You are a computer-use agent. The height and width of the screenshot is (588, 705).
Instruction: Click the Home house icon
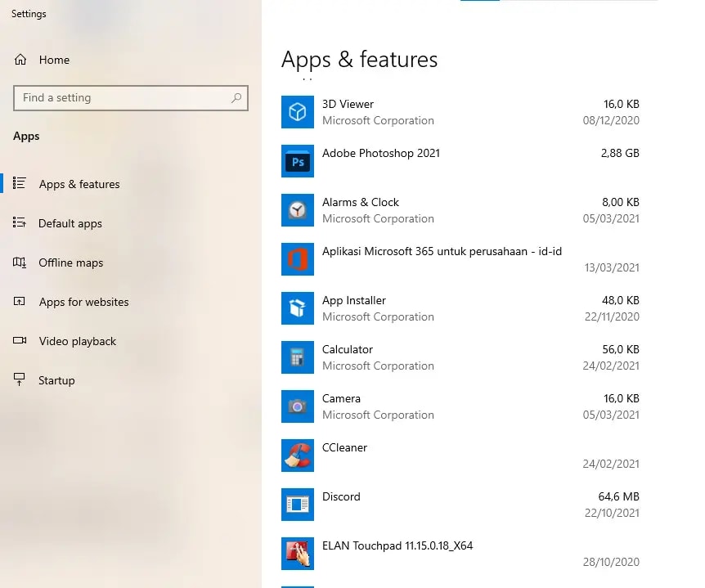point(20,60)
